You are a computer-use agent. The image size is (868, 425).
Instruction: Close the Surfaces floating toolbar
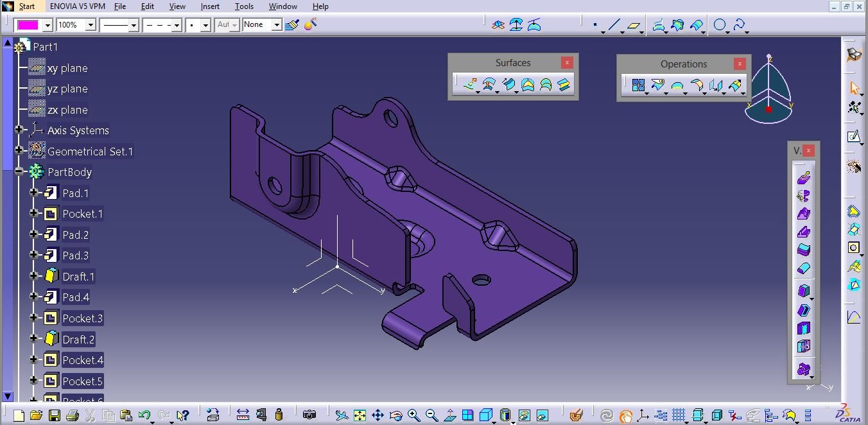pyautogui.click(x=567, y=62)
